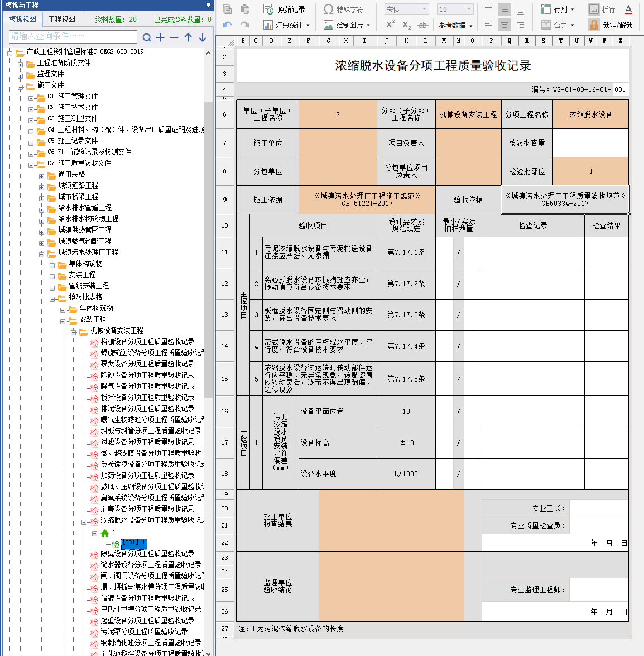Click orange 施工单位 value cell
This screenshot has width=644, height=656.
click(x=338, y=143)
